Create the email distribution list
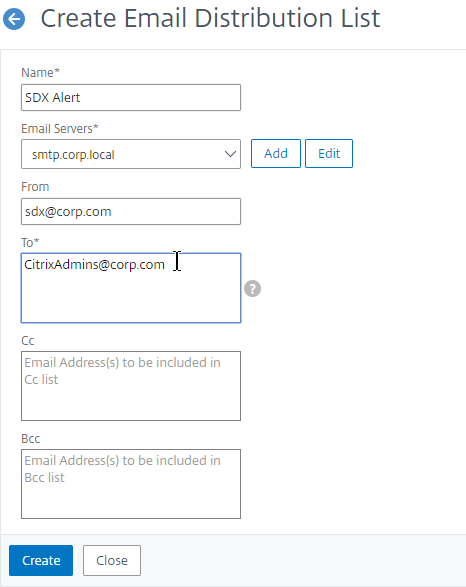Screen dimensions: 466x587 click(41, 560)
